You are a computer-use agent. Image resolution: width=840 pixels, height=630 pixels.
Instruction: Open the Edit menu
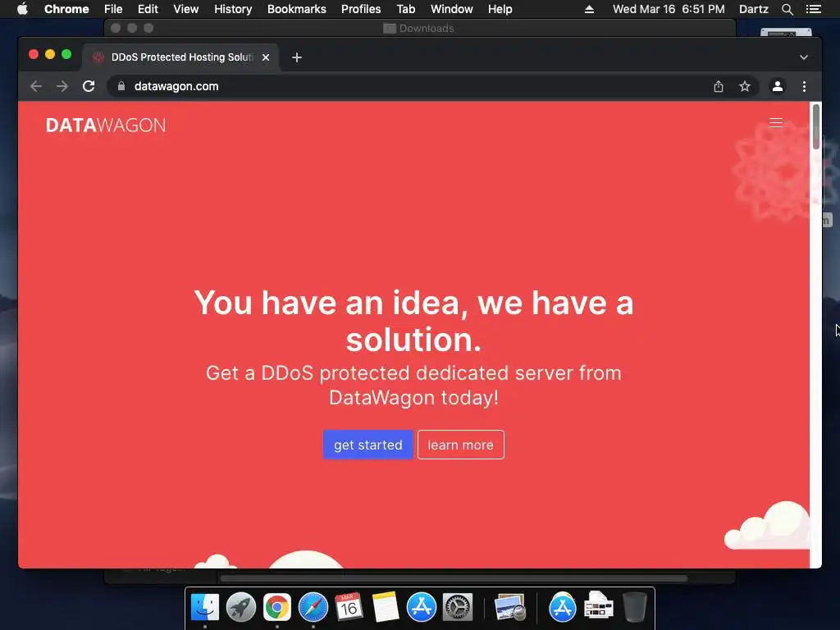point(148,9)
